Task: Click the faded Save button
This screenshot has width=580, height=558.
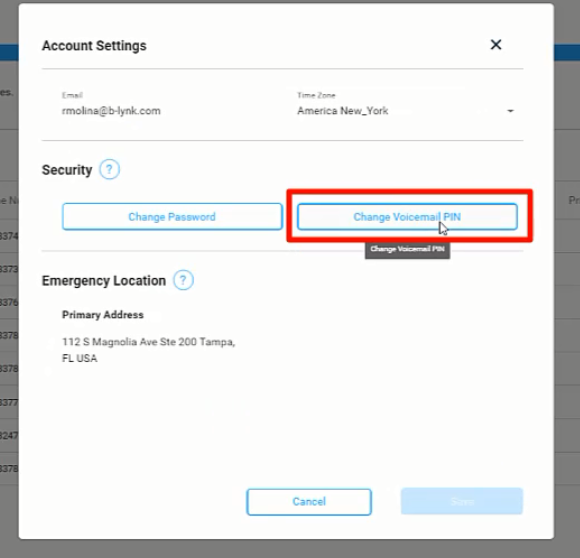Action: coord(462,501)
